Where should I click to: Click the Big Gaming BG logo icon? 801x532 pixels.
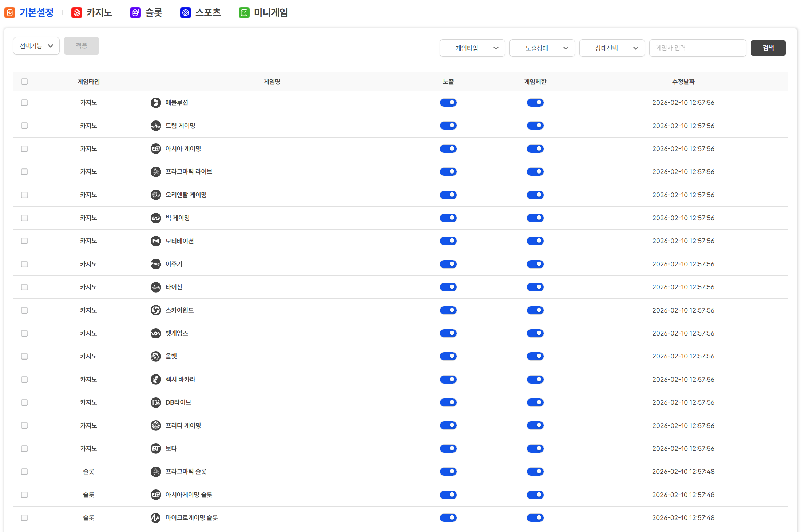pos(156,218)
